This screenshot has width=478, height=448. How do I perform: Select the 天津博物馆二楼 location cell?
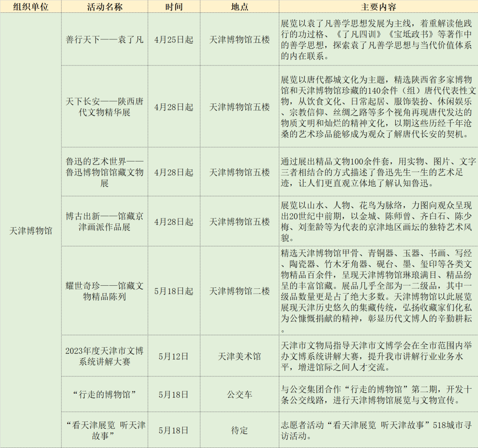tap(239, 291)
